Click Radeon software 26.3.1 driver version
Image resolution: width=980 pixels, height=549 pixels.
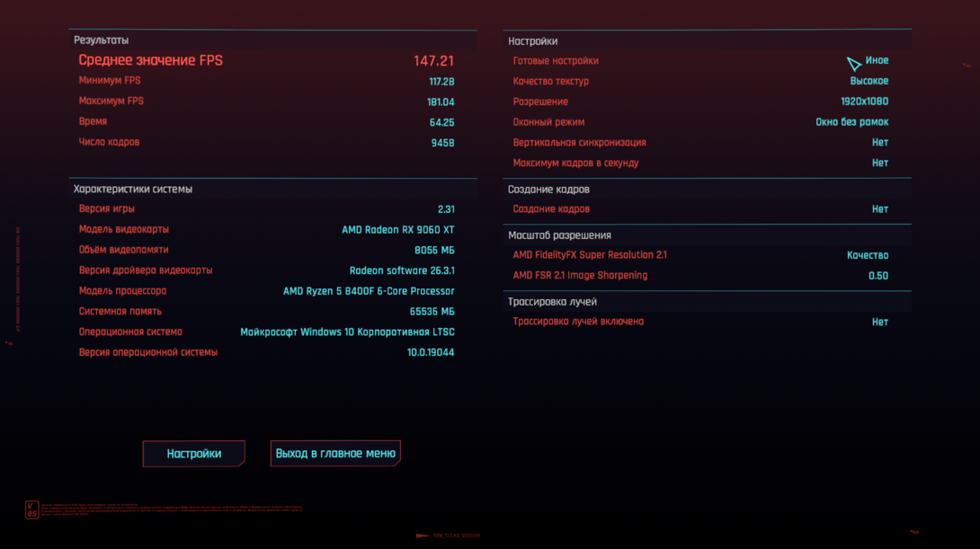click(402, 270)
